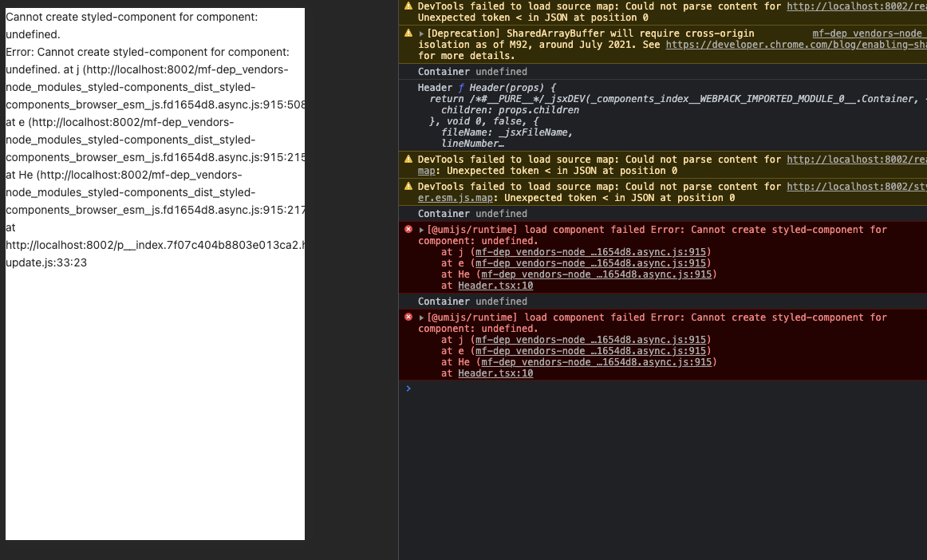
Task: Expand the second umijs runtime error details
Action: [420, 317]
